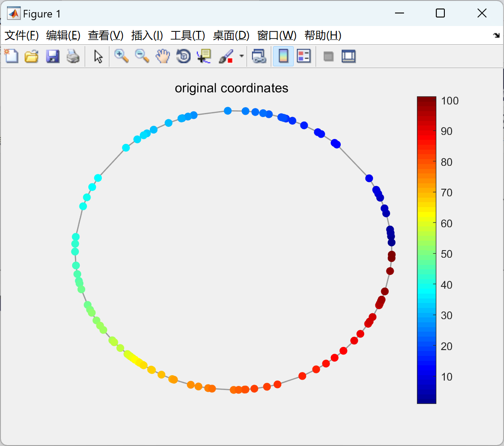This screenshot has width=504, height=446.
Task: Enable the Pan hand tool
Action: point(163,56)
